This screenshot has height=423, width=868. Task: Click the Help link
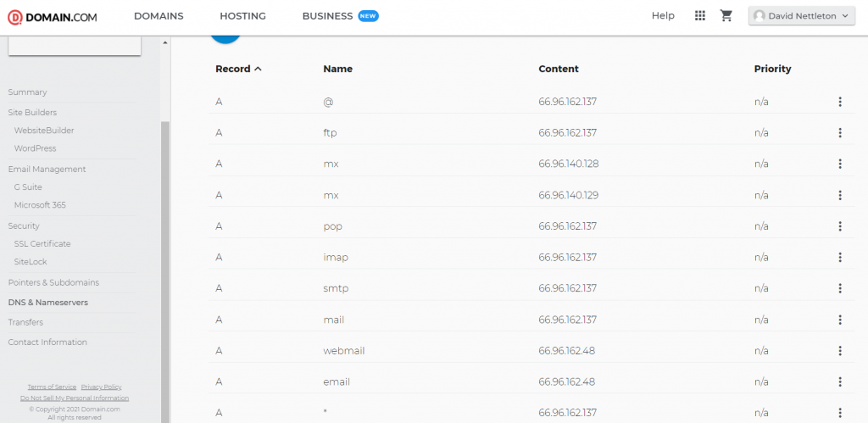pyautogui.click(x=663, y=16)
